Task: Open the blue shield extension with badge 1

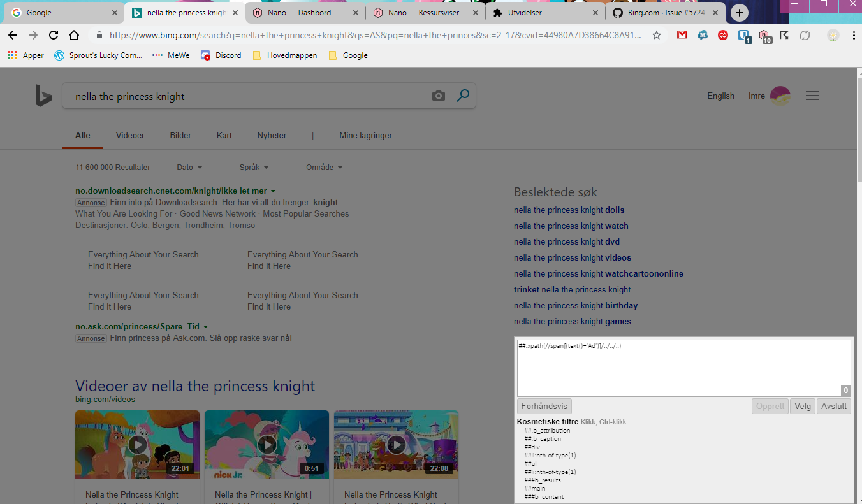Action: (744, 36)
